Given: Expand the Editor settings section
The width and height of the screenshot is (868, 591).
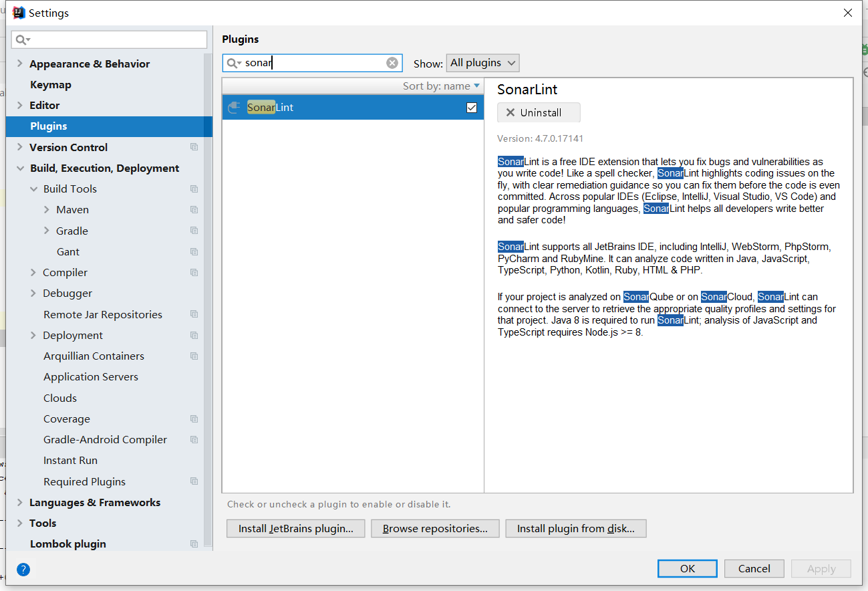Looking at the screenshot, I should tap(20, 105).
